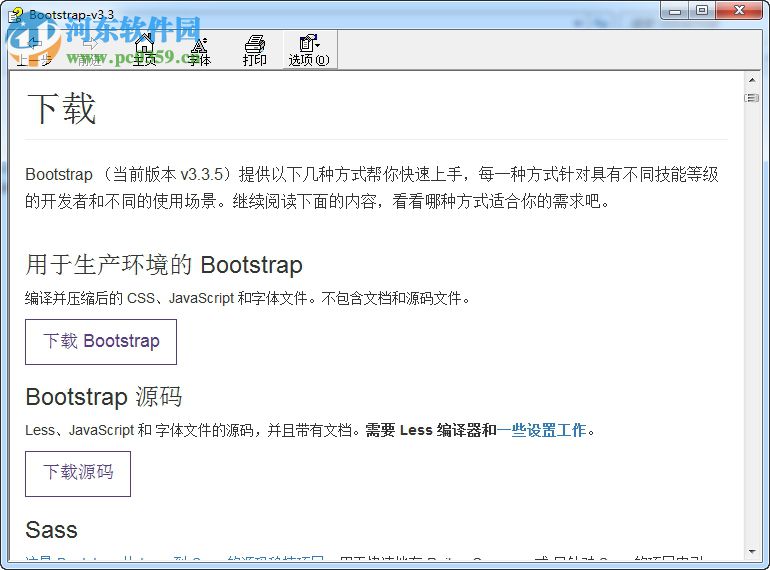Click the Bootstrap-v3.3 title bar app icon
Viewport: 770px width, 570px height.
pyautogui.click(x=16, y=15)
